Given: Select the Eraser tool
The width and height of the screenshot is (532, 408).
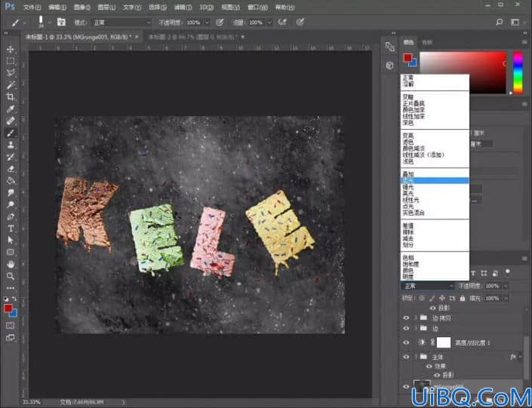Looking at the screenshot, I should tap(11, 169).
